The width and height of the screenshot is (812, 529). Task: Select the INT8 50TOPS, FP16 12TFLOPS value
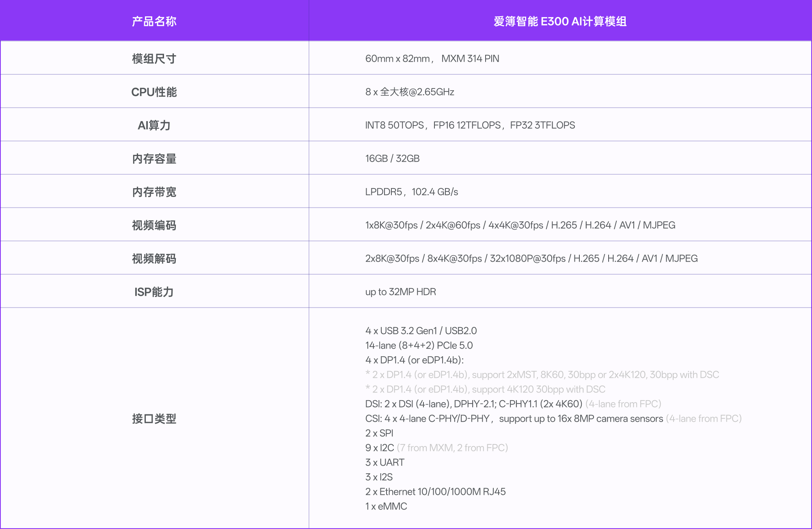470,125
